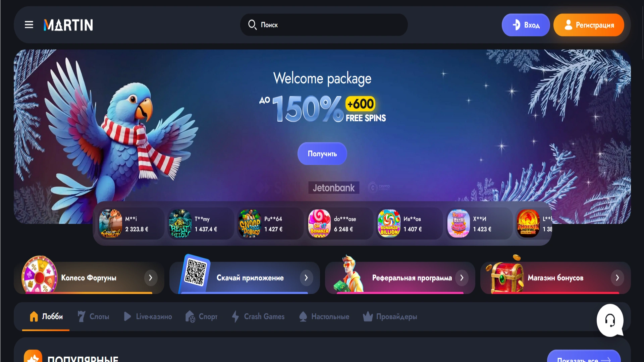Open the Sweet Bonanza winner thumbnail
The width and height of the screenshot is (644, 362).
319,224
